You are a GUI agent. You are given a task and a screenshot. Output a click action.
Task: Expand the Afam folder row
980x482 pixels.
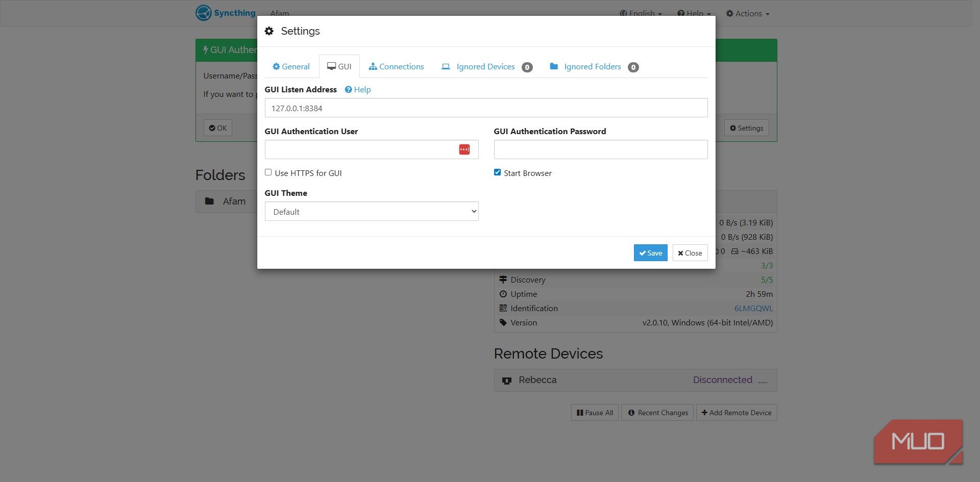[x=226, y=201]
